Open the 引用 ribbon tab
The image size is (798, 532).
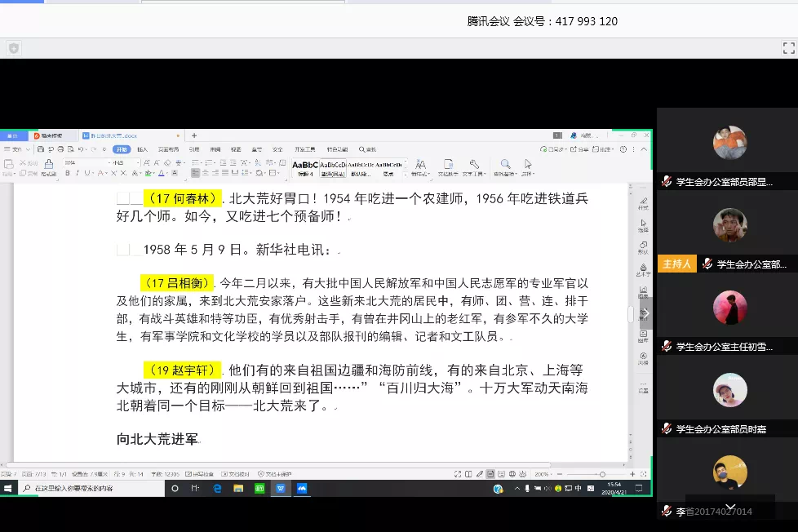point(194,149)
